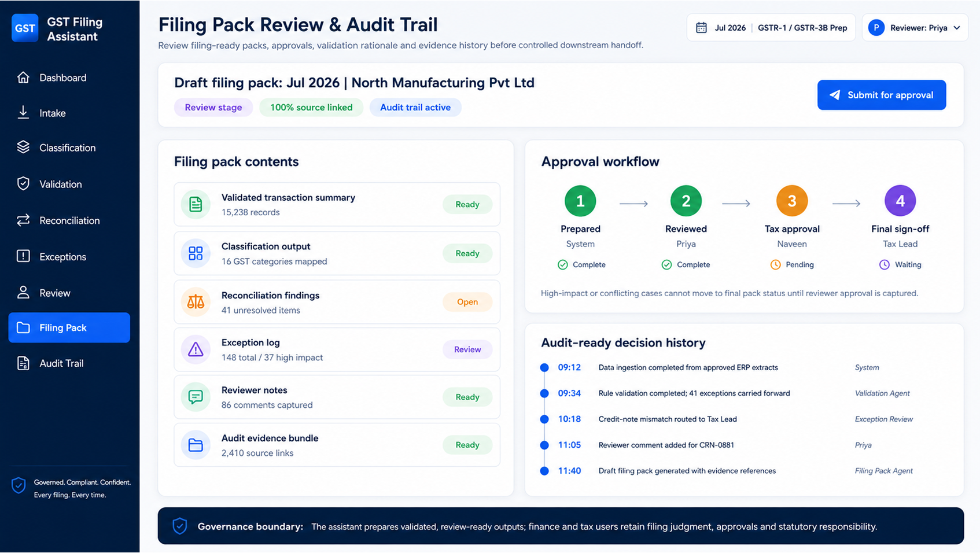Click the Governance boundary shield icon

pos(180,526)
